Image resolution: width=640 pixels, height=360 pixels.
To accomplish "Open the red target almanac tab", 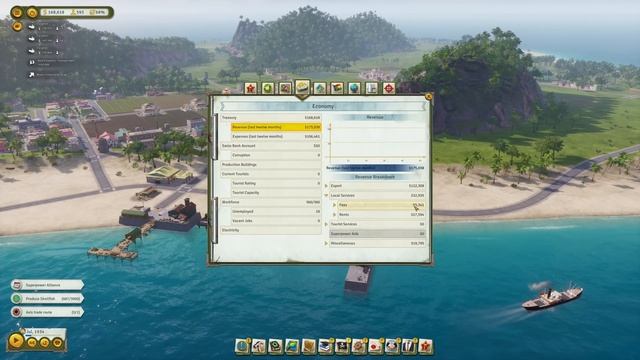I will [389, 88].
